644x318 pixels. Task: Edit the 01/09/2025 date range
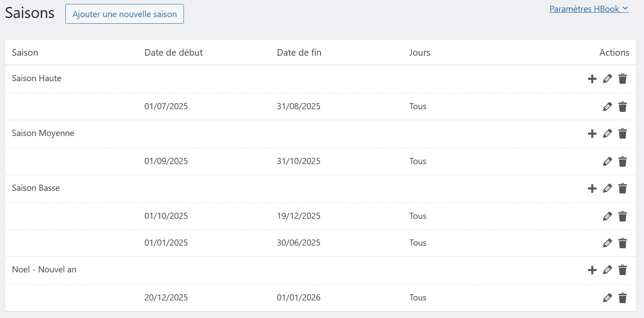point(607,161)
